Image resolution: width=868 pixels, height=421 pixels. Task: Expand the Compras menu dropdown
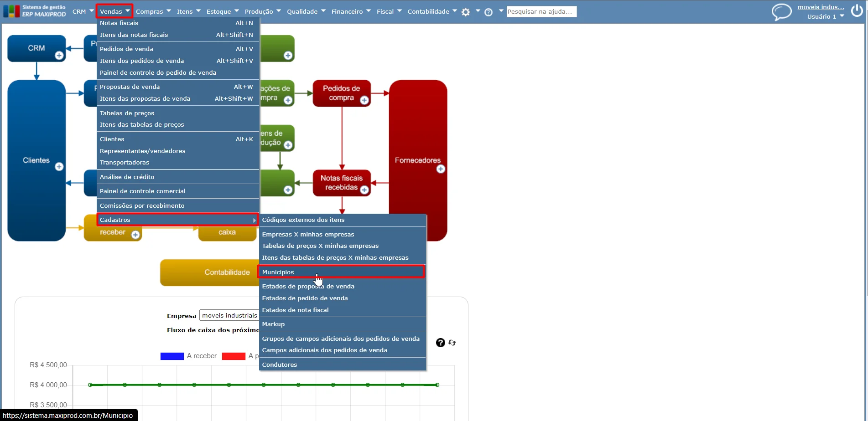[153, 11]
